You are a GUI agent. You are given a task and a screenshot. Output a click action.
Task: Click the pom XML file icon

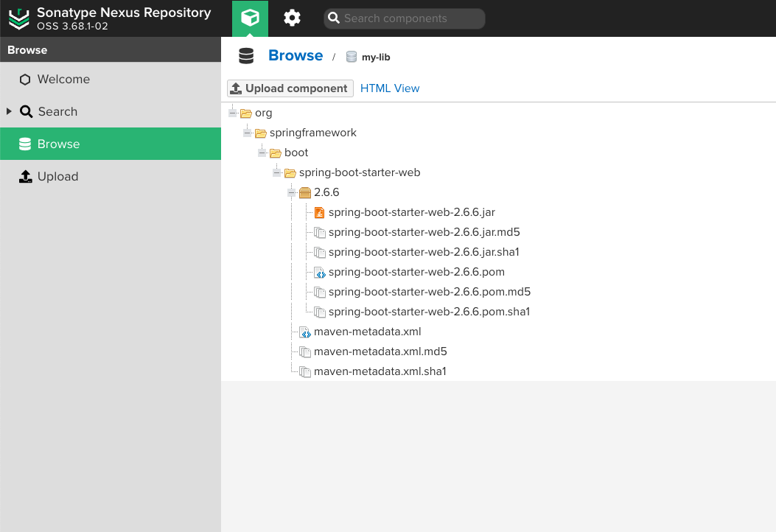(x=320, y=272)
